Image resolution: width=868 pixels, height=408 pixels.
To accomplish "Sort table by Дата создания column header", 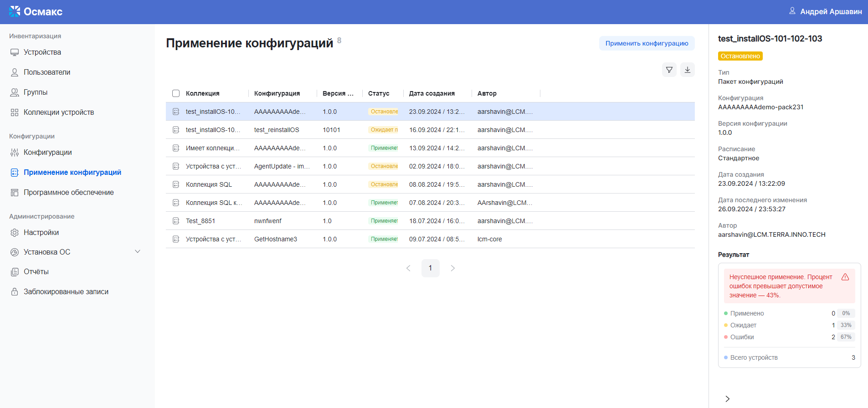I will [431, 93].
